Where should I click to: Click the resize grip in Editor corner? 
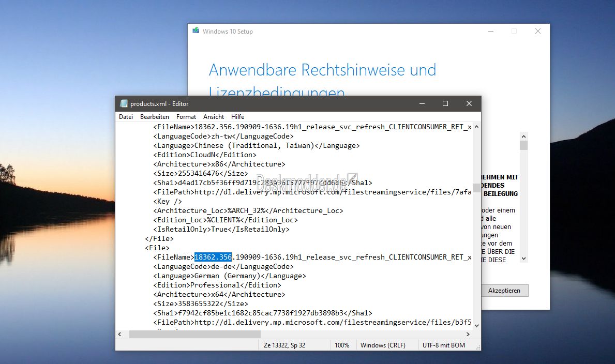pyautogui.click(x=478, y=347)
